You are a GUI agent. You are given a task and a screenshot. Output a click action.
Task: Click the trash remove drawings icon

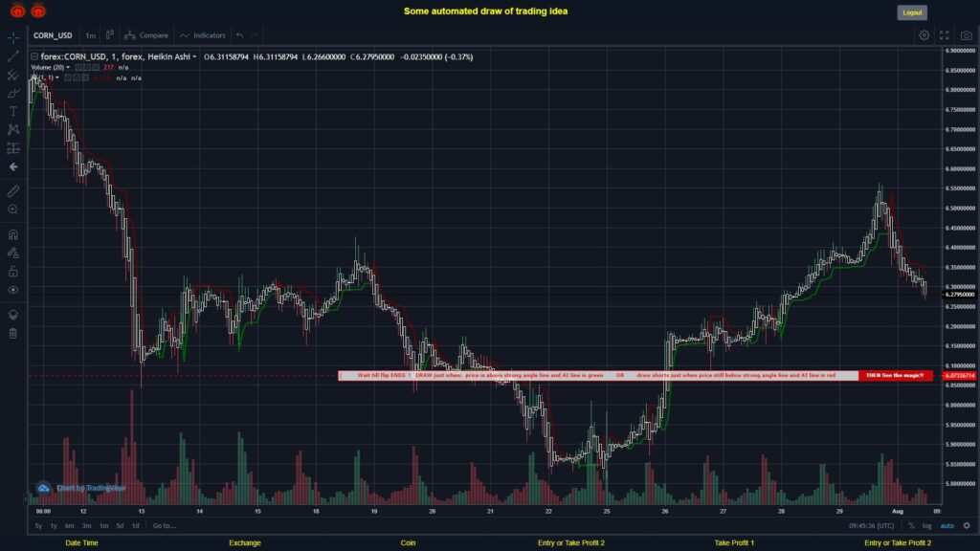coord(13,333)
